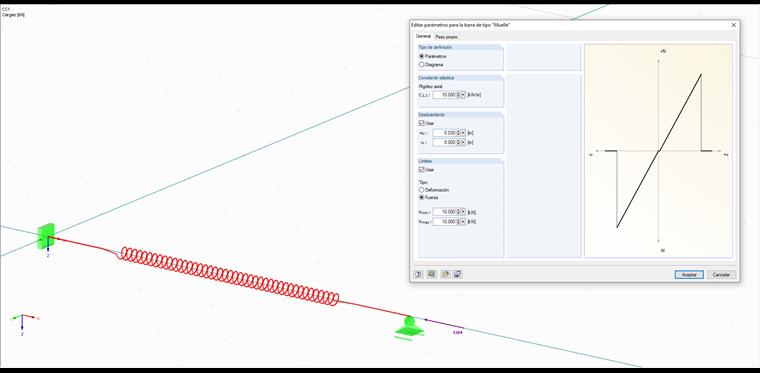The height and width of the screenshot is (373, 760).
Task: Choose Deformación as limit type
Action: coord(421,190)
